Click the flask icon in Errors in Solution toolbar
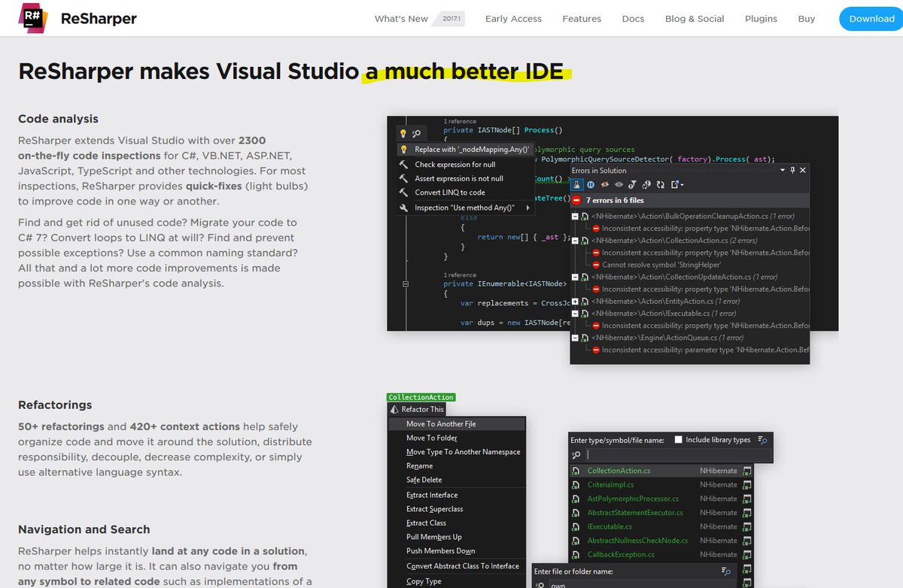 [577, 184]
